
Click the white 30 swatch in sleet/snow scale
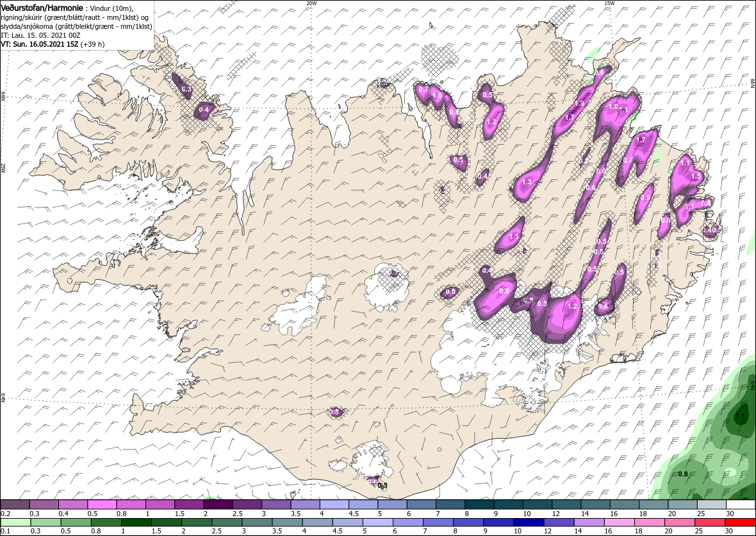coord(741,504)
